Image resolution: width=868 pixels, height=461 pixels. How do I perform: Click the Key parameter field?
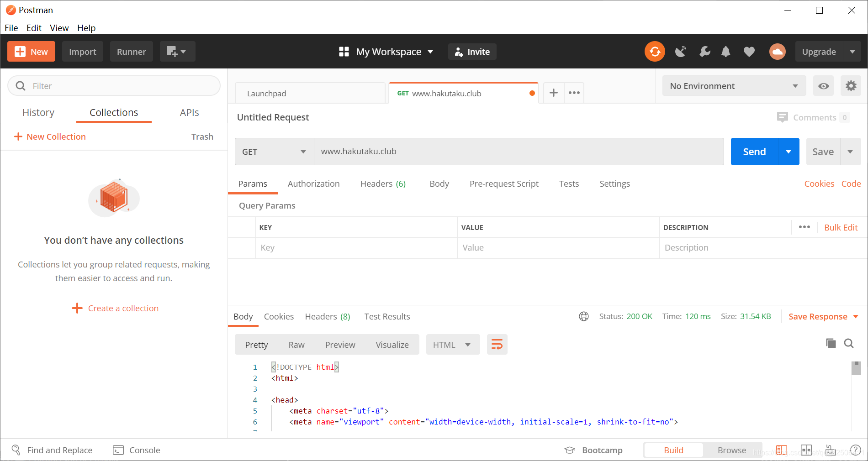(356, 248)
